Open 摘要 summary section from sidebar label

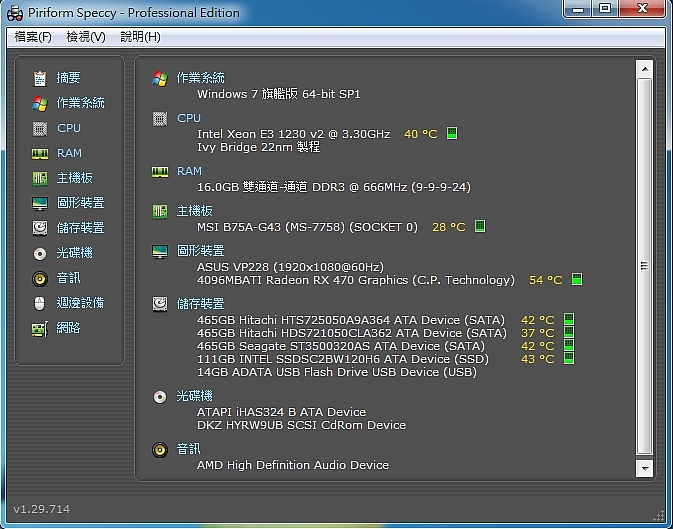tap(68, 78)
